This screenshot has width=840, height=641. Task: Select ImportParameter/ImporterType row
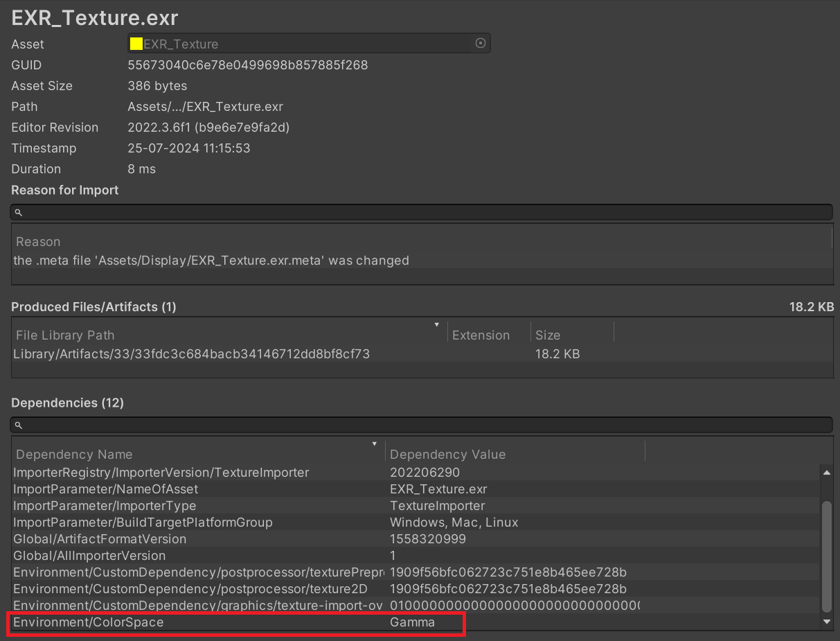(x=415, y=506)
